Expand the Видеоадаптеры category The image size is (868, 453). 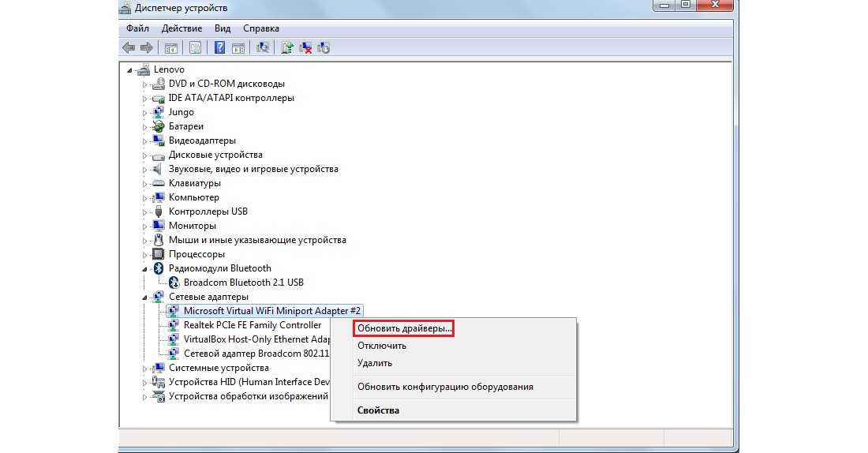pyautogui.click(x=144, y=140)
